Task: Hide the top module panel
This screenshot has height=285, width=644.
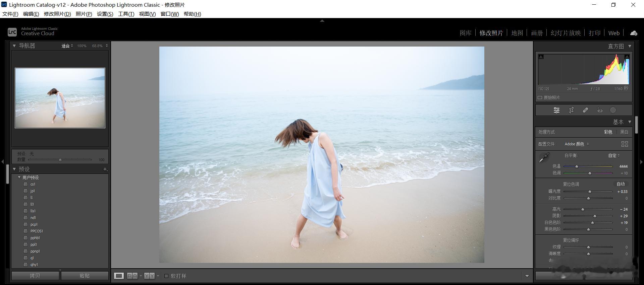Action: (x=322, y=21)
